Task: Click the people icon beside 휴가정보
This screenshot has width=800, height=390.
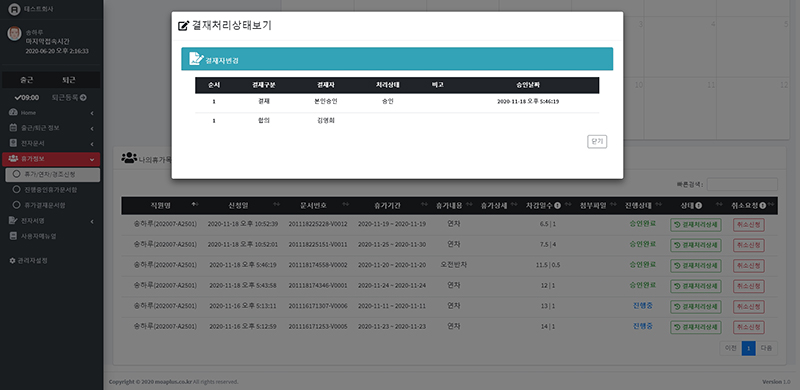Action: (x=14, y=159)
